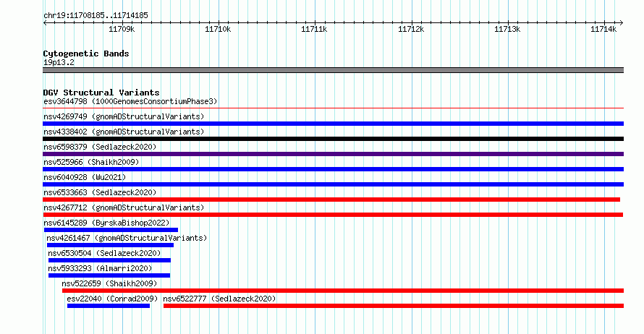Open the nsv522659 Shaikh2009 label
The width and height of the screenshot is (644, 334).
pos(109,283)
